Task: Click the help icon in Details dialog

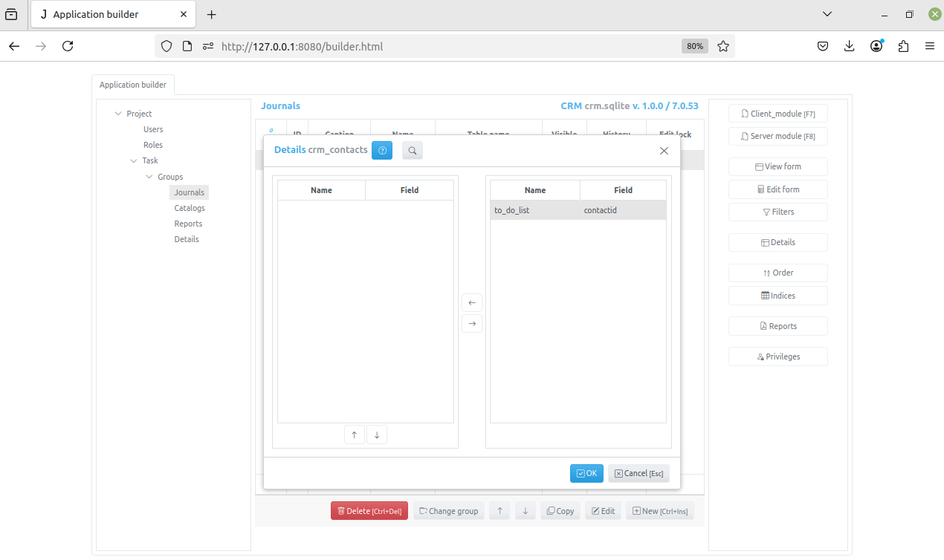Action: [382, 150]
